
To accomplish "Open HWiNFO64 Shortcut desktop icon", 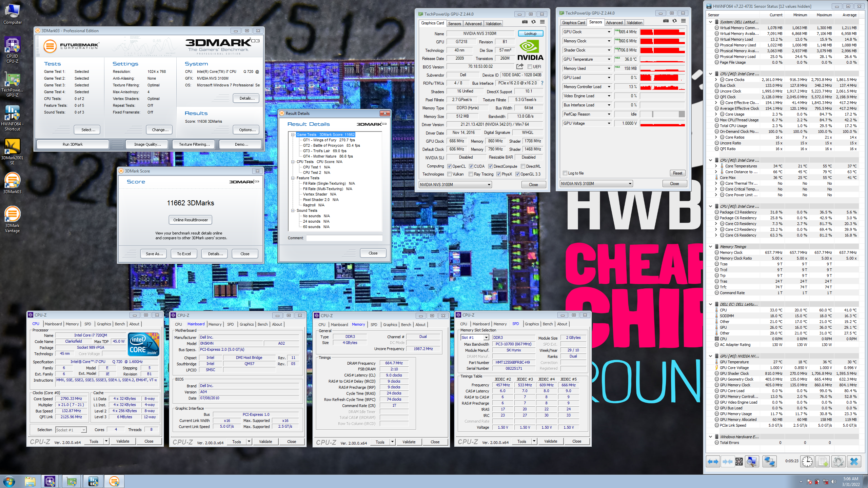I will [12, 118].
